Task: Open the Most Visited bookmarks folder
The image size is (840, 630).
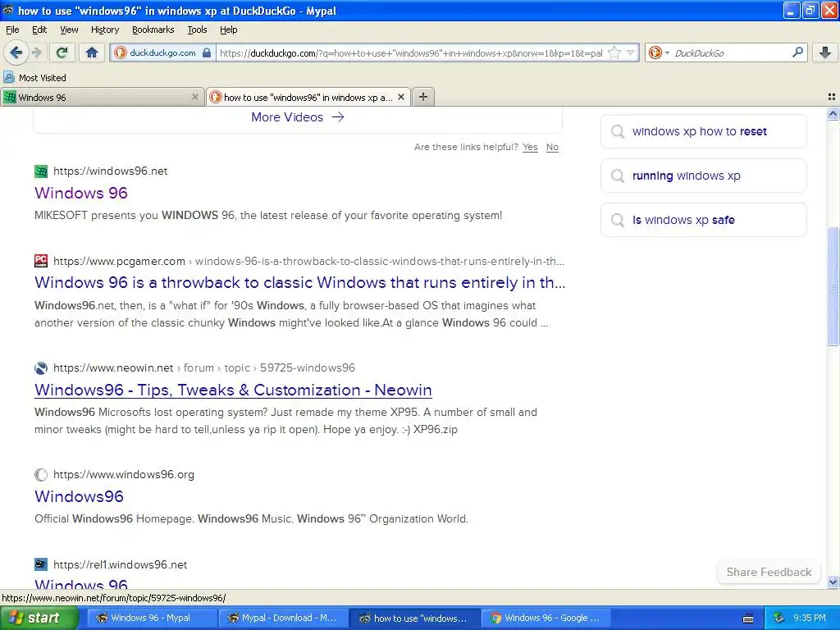Action: [35, 78]
